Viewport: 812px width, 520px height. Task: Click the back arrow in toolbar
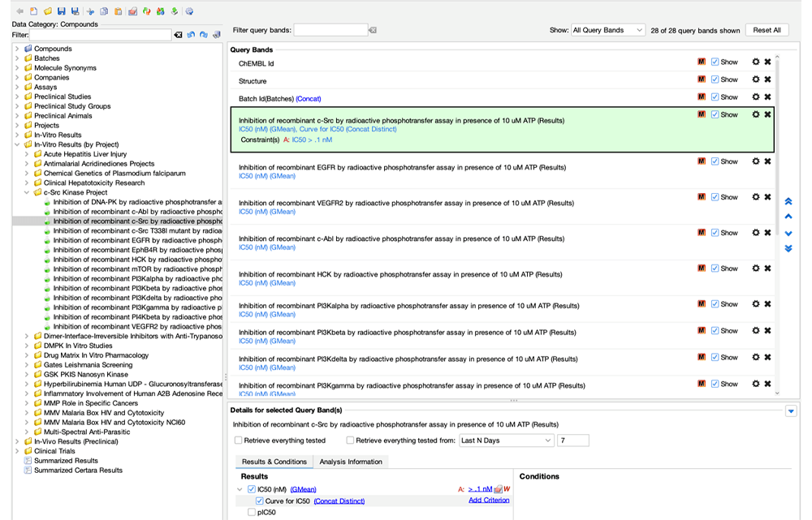(19, 11)
